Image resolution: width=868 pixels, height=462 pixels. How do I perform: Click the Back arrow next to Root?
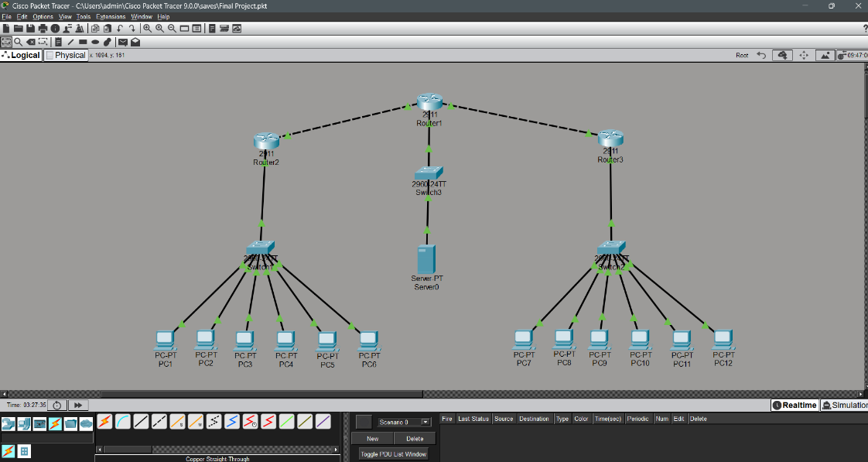click(761, 55)
